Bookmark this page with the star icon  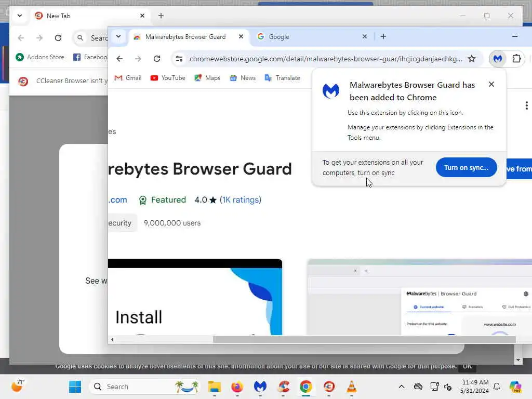click(x=472, y=59)
